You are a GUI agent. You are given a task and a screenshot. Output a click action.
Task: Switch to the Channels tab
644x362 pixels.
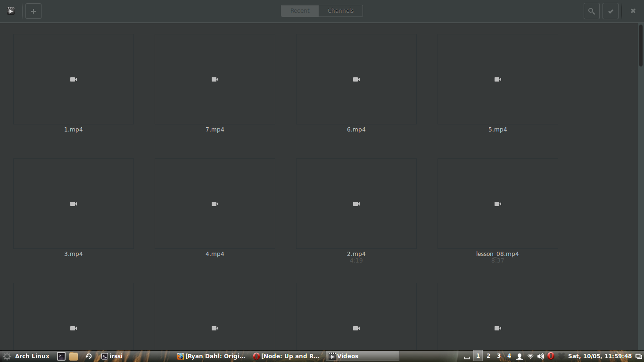(x=341, y=11)
